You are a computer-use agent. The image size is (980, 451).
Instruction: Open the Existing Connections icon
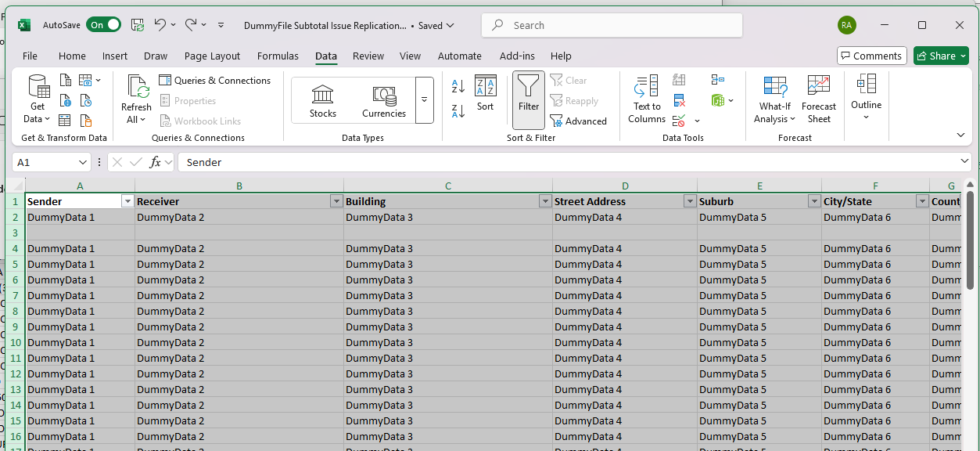86,121
